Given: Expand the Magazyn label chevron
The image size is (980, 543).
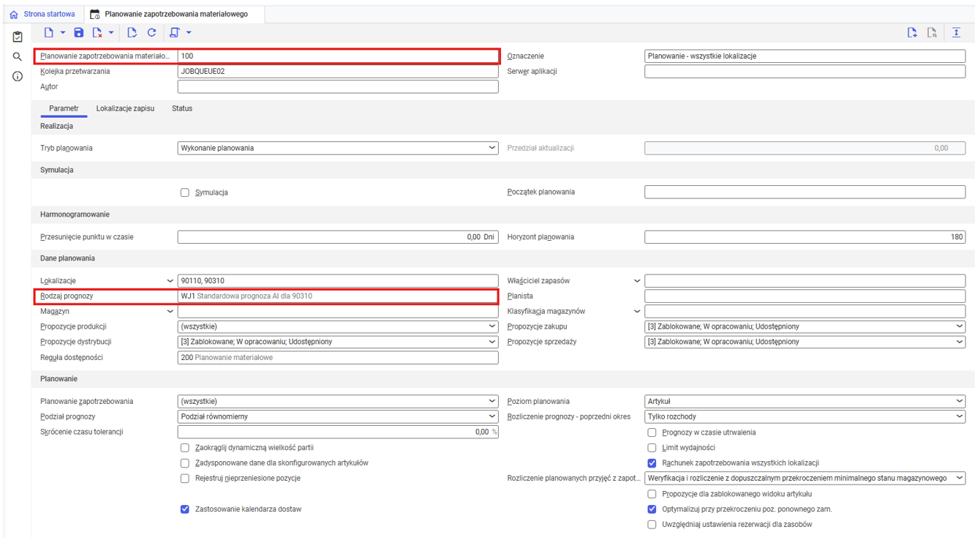Looking at the screenshot, I should (x=170, y=311).
